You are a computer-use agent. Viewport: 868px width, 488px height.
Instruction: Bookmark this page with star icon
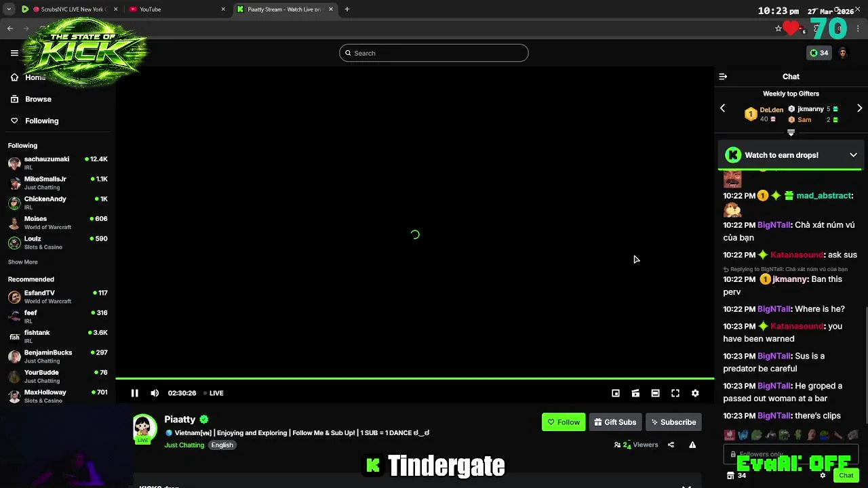[x=778, y=28]
